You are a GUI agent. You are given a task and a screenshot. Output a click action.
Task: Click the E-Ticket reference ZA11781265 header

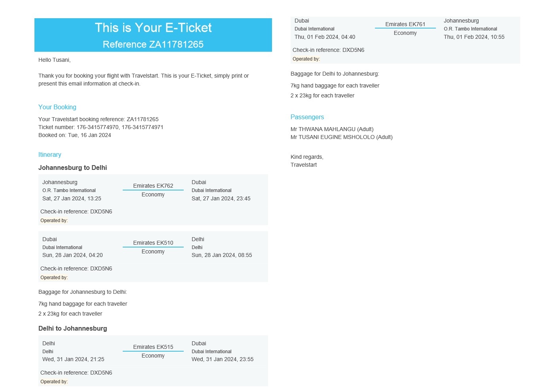click(x=153, y=44)
